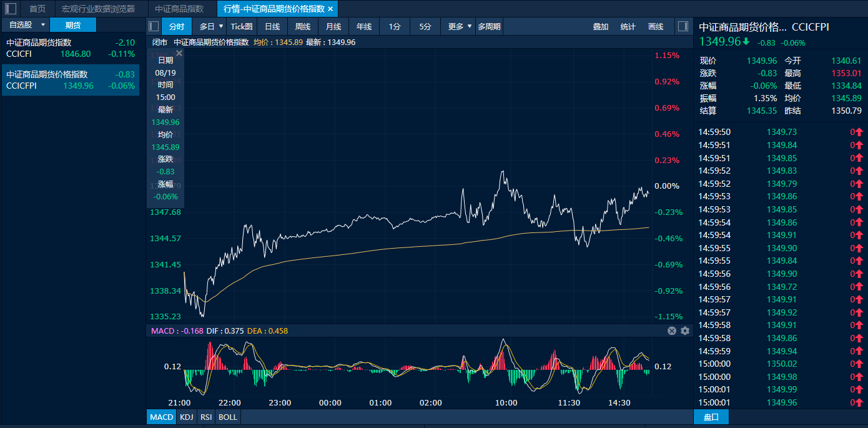Select the 期货 list tab

pyautogui.click(x=73, y=25)
